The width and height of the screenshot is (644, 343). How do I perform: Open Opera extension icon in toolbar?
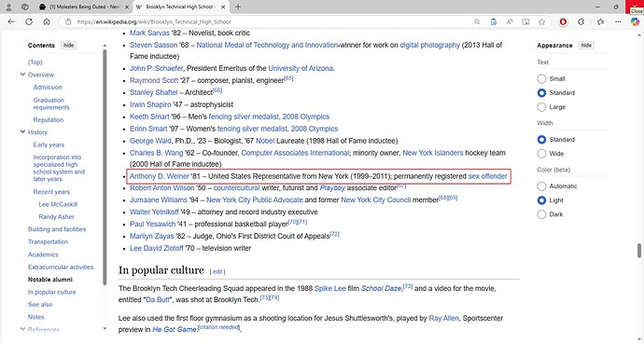tap(563, 21)
